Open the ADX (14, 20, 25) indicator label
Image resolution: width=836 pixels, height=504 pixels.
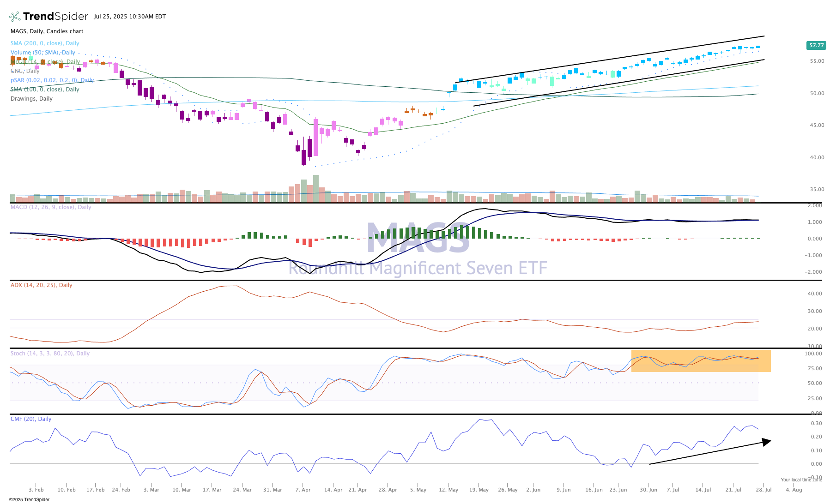coord(41,285)
